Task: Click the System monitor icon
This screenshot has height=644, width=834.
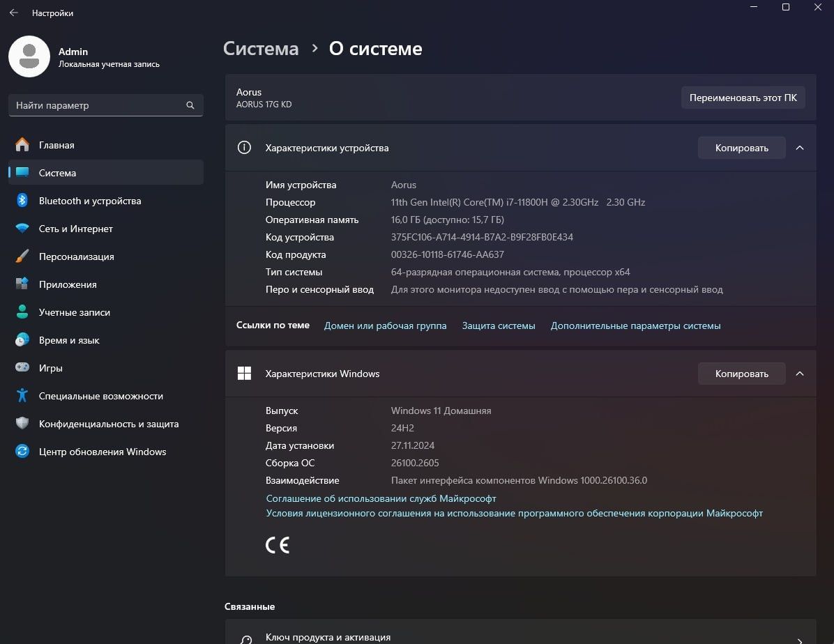Action: point(22,172)
